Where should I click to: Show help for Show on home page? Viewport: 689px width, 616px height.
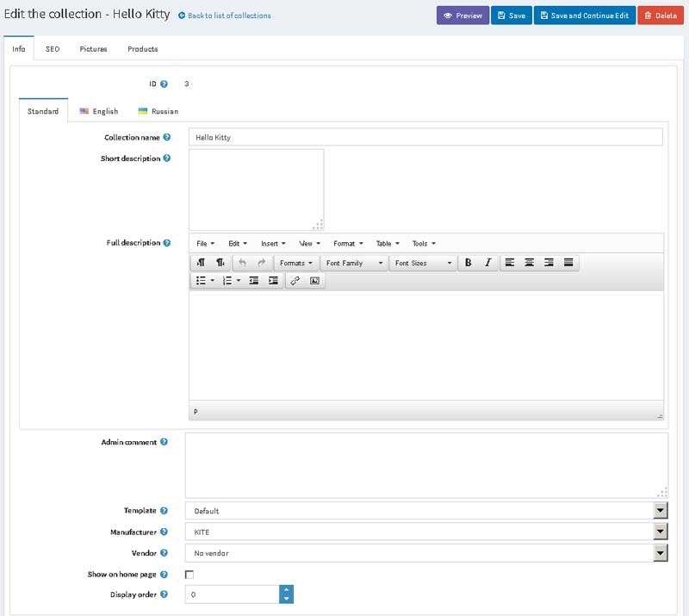coord(164,575)
